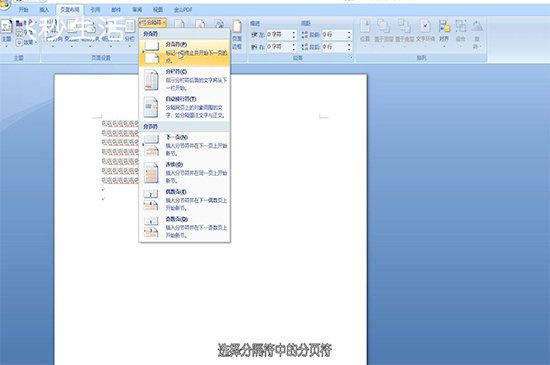
Task: Decrease right indent with down arrow
Action: point(294,49)
